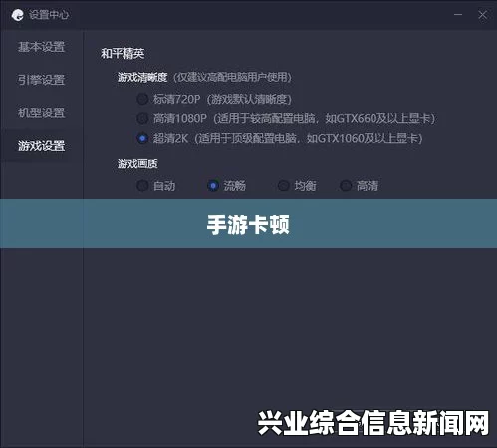Switch to 引擎设置 tab
Screen dimensions: 497x448
coord(41,80)
